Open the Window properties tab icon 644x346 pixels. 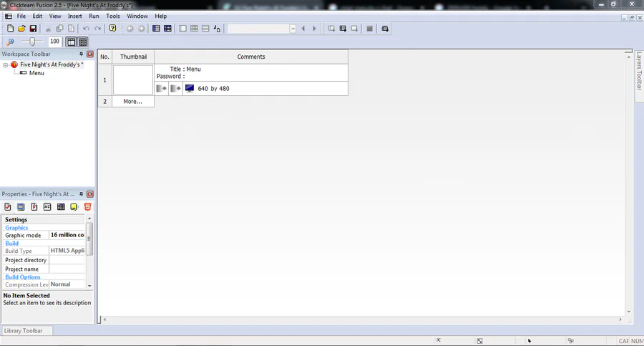pos(21,207)
